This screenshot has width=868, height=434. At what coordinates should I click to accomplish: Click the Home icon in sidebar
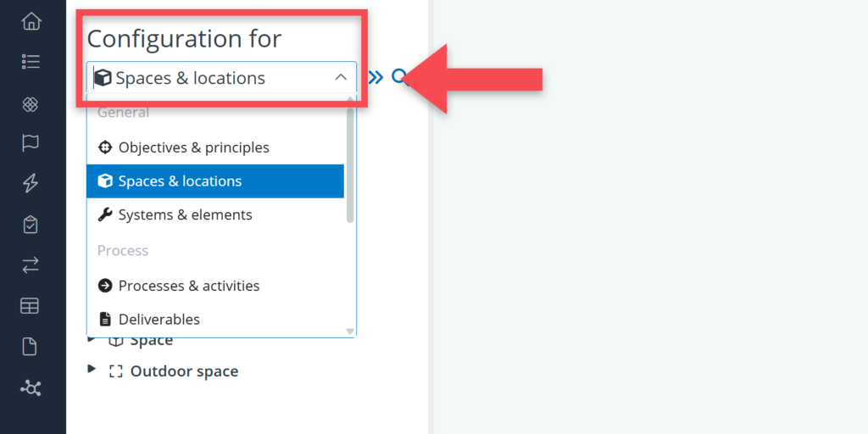[31, 21]
